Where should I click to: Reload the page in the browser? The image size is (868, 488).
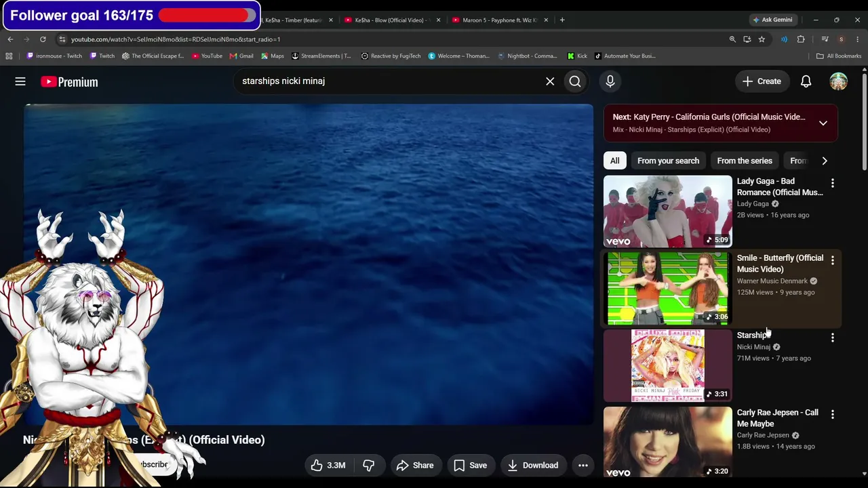43,39
